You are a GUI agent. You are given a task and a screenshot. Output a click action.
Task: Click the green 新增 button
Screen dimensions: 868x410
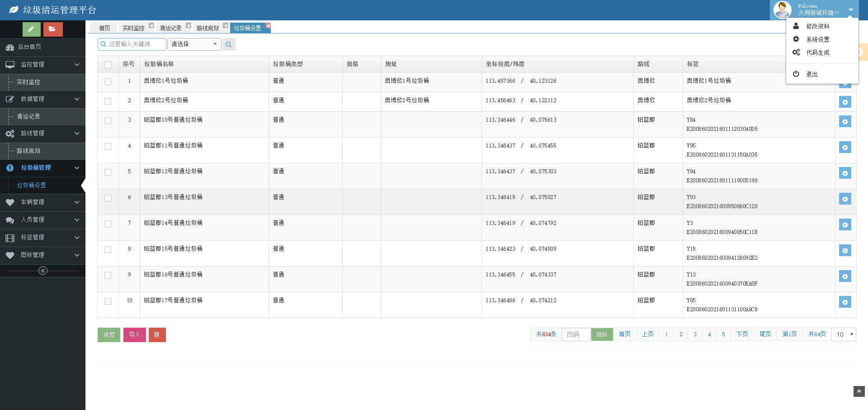click(x=109, y=335)
